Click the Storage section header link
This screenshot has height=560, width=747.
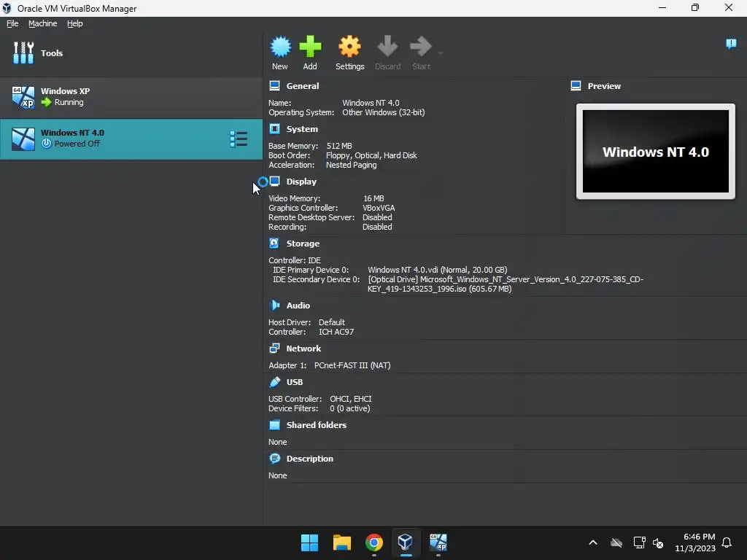pos(303,244)
